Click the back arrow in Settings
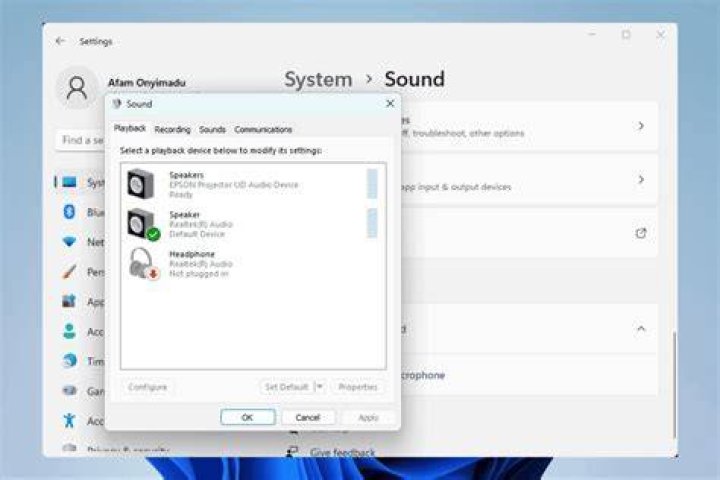Screen dimensions: 720x480 coord(60,41)
